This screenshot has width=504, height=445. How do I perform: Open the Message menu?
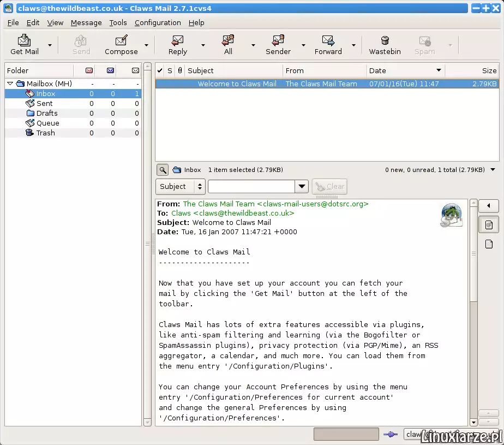coord(86,23)
